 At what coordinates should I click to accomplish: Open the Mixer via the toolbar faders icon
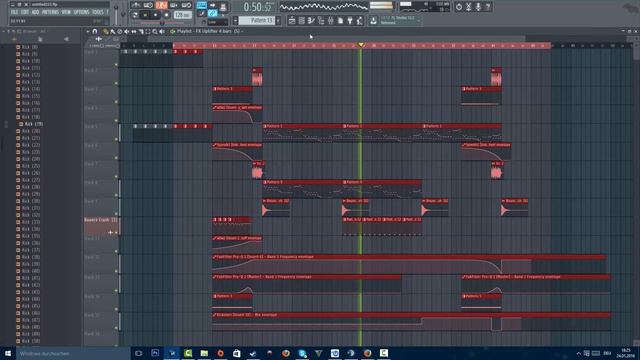[331, 20]
